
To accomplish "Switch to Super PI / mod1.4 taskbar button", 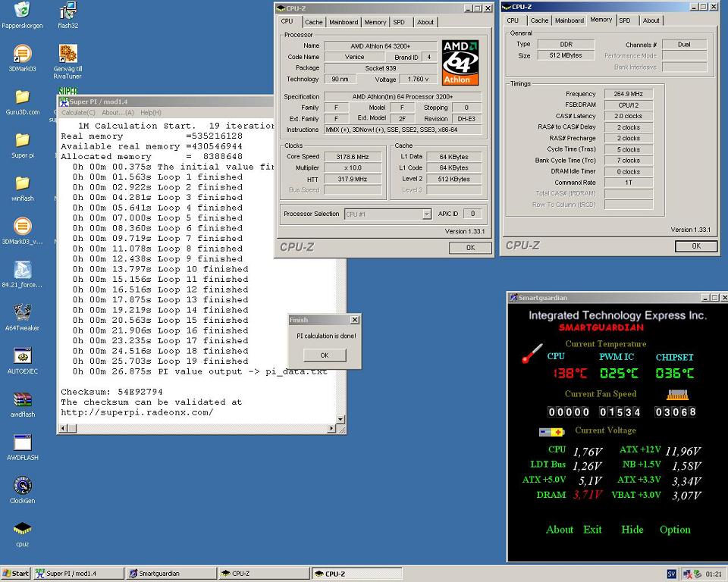I will coord(78,574).
